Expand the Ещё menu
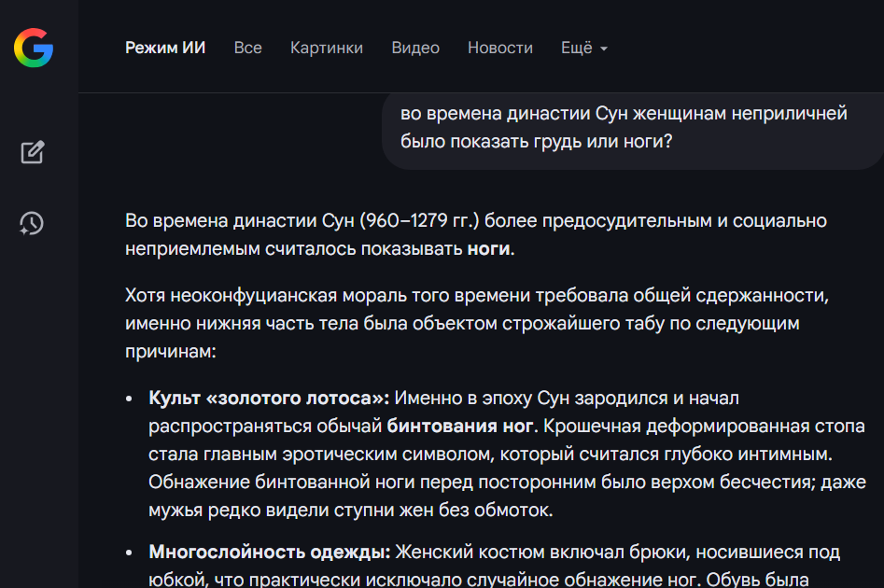The height and width of the screenshot is (588, 884). (577, 48)
